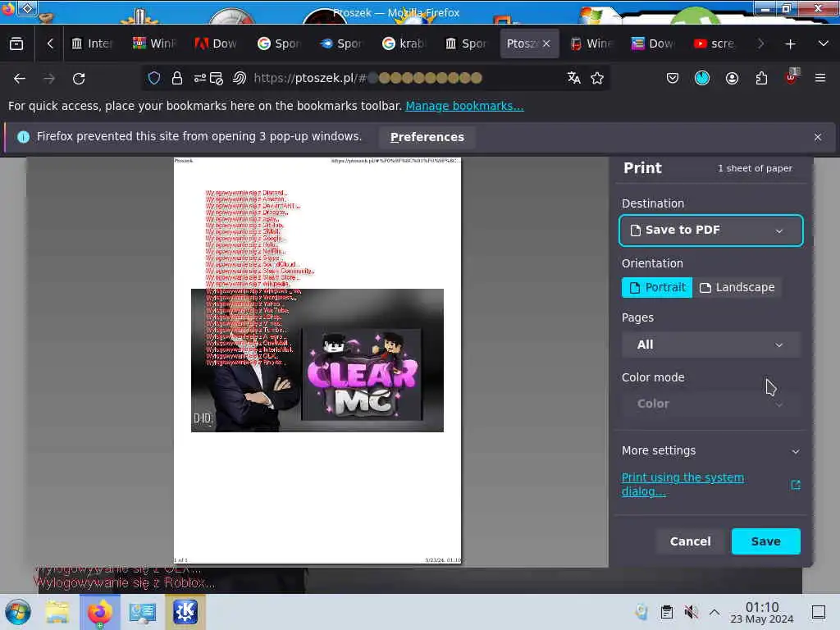
Task: Open site permissions icon in address bar
Action: [x=200, y=78]
